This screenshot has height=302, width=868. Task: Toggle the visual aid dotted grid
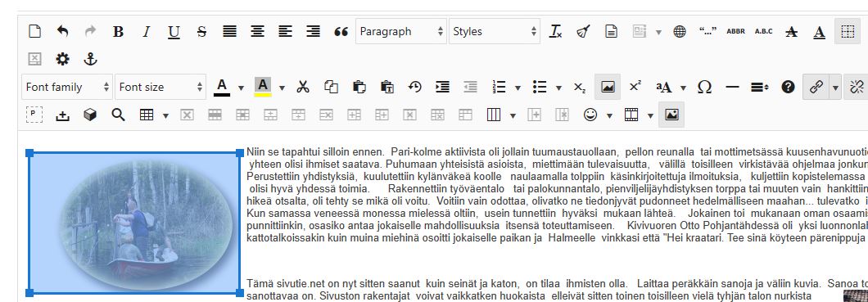(848, 32)
